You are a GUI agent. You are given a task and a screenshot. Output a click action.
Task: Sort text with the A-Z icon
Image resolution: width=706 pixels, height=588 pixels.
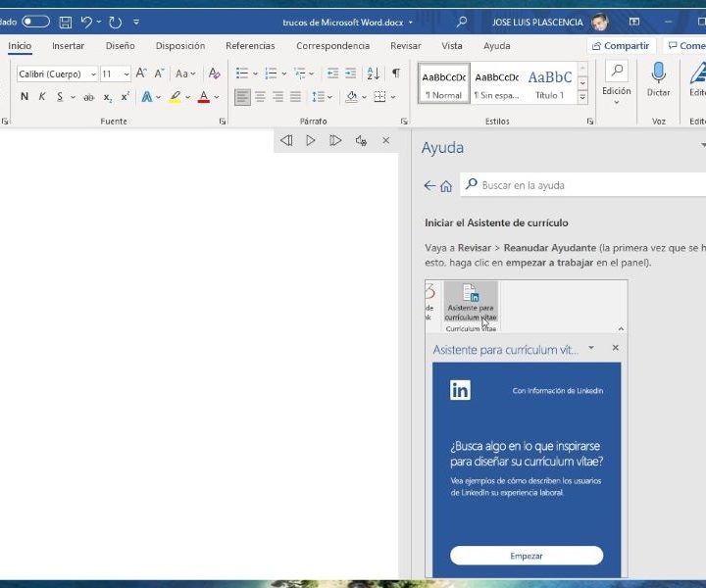click(373, 73)
